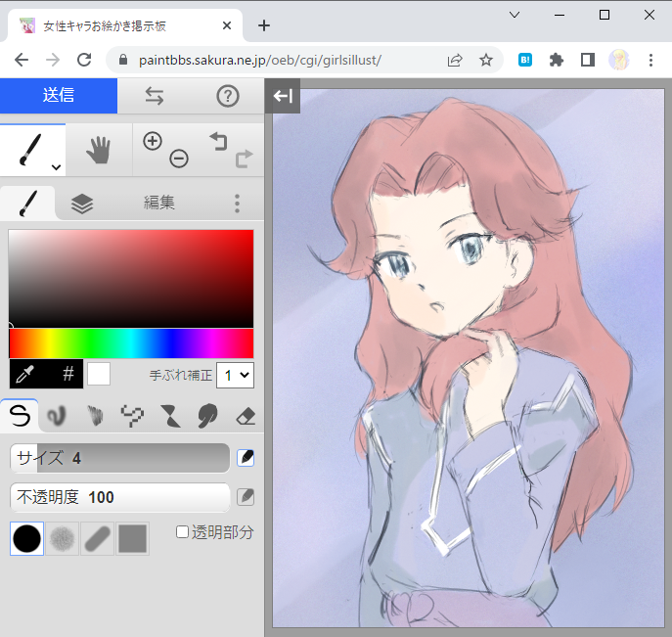Select the hand pan tool

99,150
